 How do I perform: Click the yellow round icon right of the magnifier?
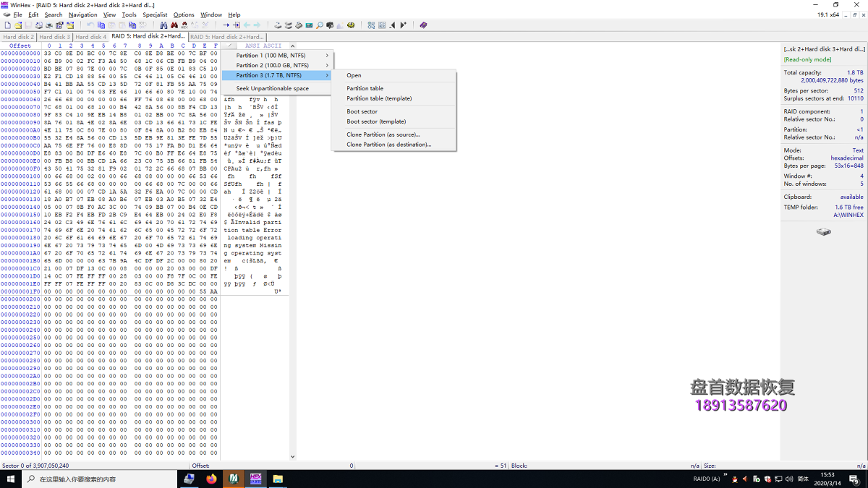(351, 25)
